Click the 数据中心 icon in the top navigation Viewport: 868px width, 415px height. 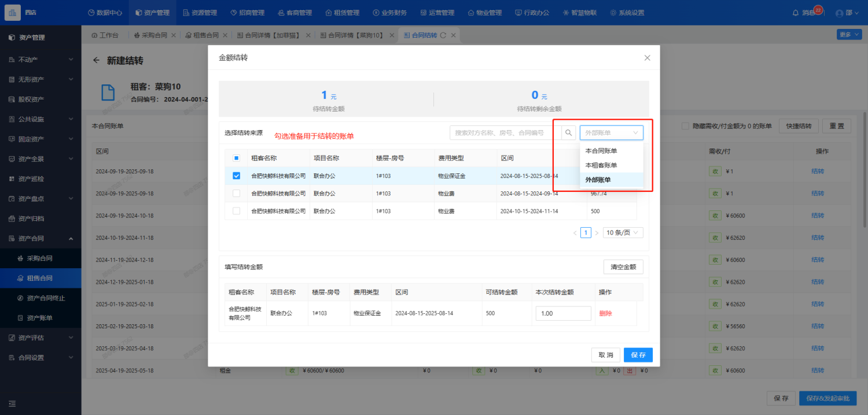[91, 13]
